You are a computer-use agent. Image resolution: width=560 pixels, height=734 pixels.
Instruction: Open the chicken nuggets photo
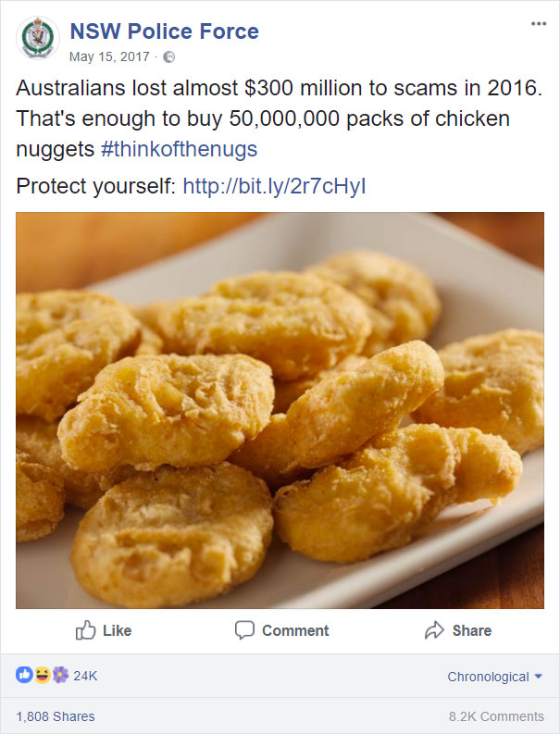(280, 410)
